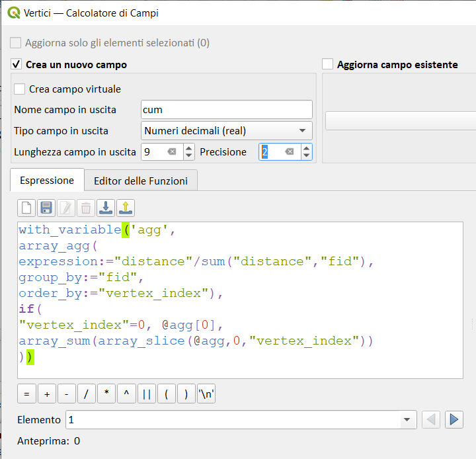The width and height of the screenshot is (476, 459).
Task: Click the export user expressions icon
Action: point(126,208)
